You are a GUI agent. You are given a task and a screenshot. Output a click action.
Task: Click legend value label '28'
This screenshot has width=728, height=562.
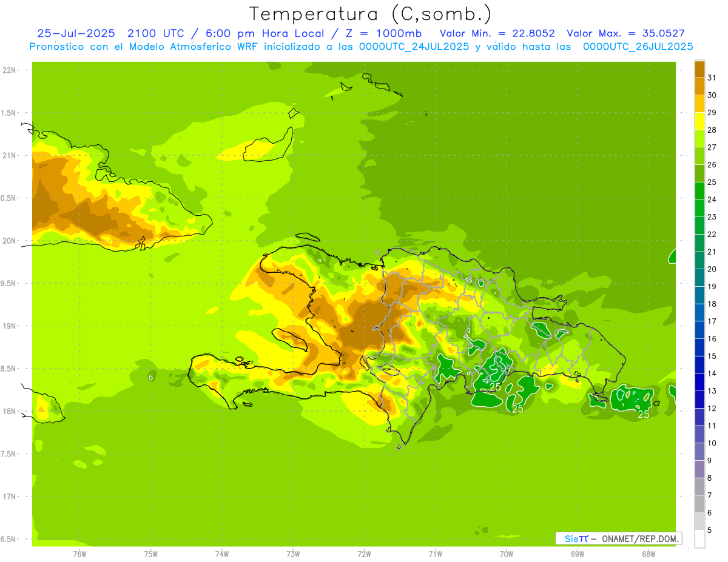pos(712,130)
